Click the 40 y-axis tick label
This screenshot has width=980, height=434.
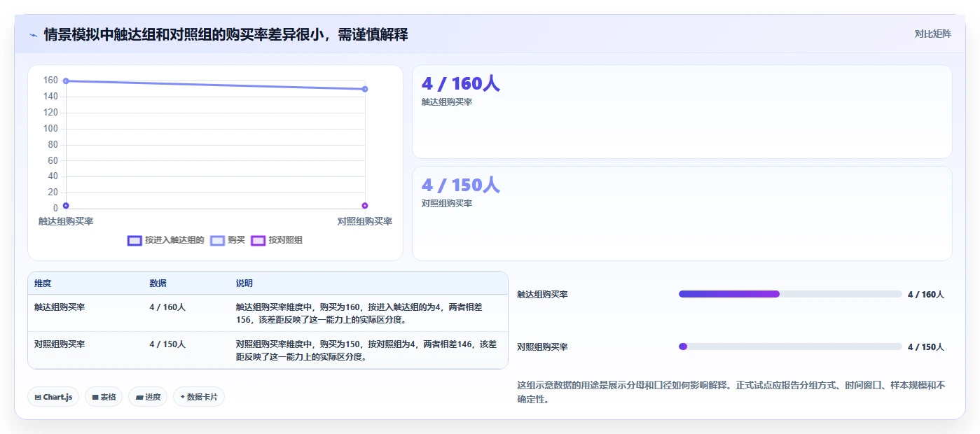(53, 176)
